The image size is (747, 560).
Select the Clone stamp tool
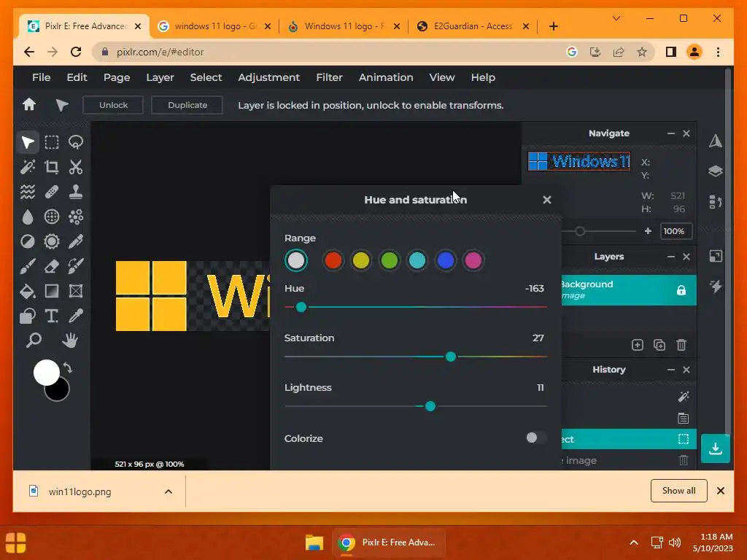click(76, 192)
